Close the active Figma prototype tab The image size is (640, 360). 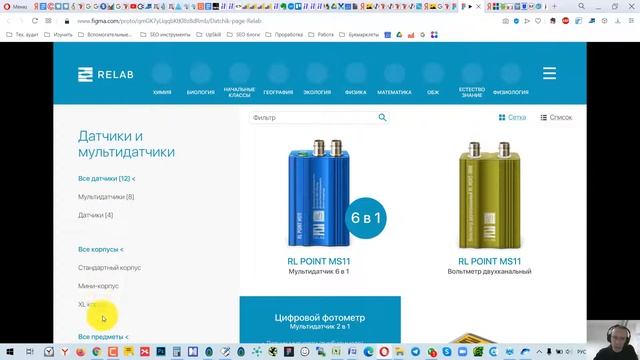coord(478,7)
